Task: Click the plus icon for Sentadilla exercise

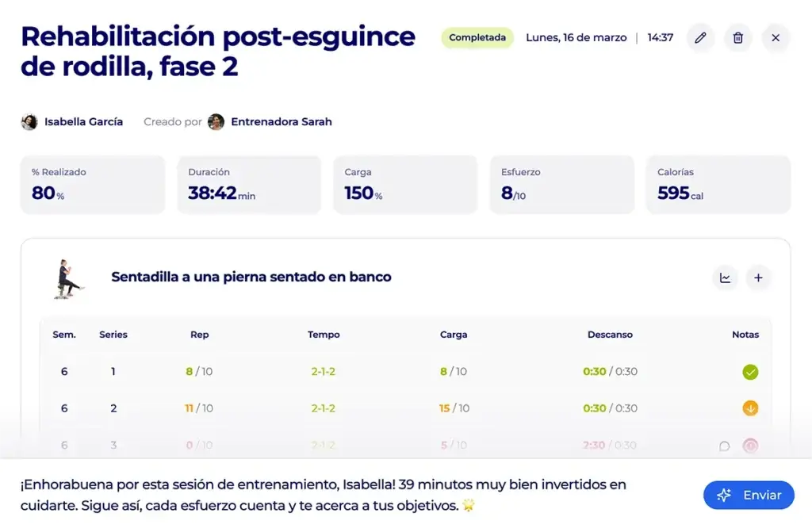Action: tap(758, 277)
